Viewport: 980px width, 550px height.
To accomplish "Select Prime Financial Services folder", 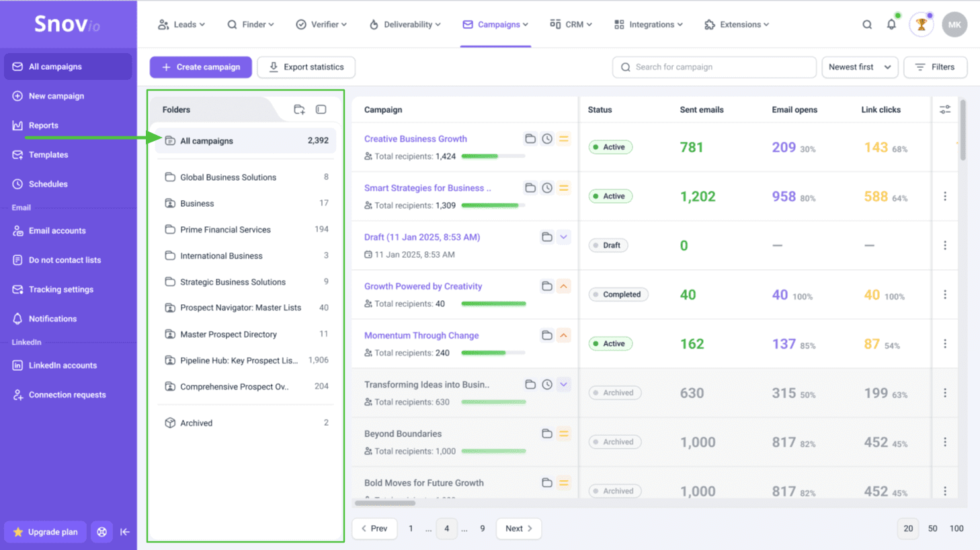I will [225, 230].
